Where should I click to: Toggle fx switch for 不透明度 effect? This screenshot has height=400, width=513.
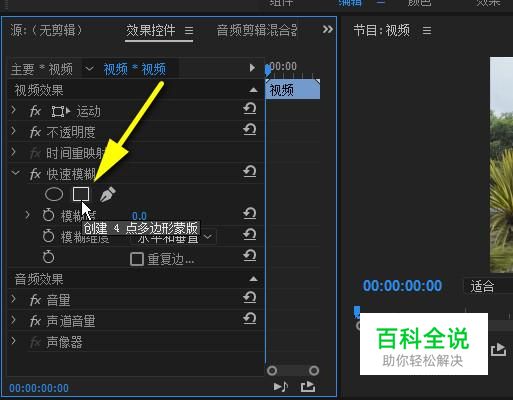35,132
